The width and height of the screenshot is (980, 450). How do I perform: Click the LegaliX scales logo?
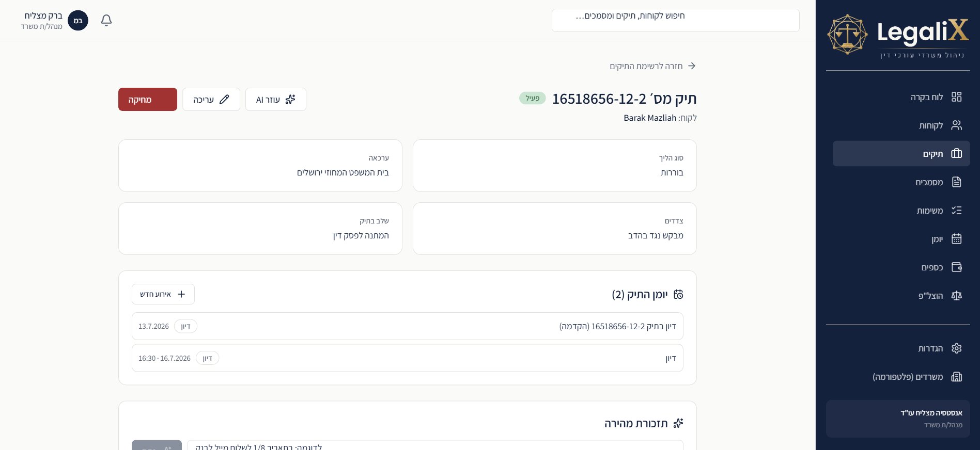[847, 34]
